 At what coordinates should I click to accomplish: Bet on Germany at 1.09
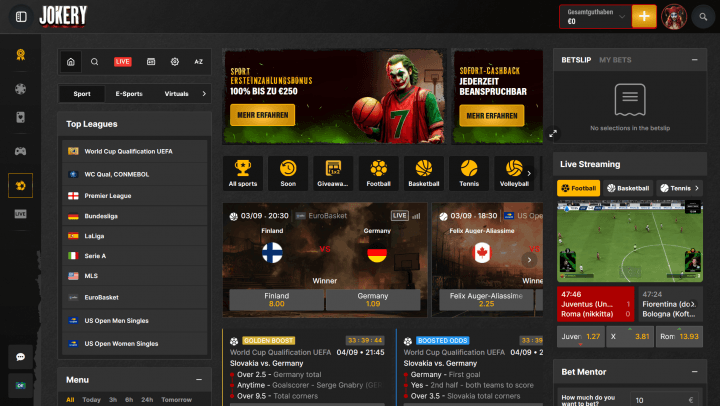coord(373,299)
